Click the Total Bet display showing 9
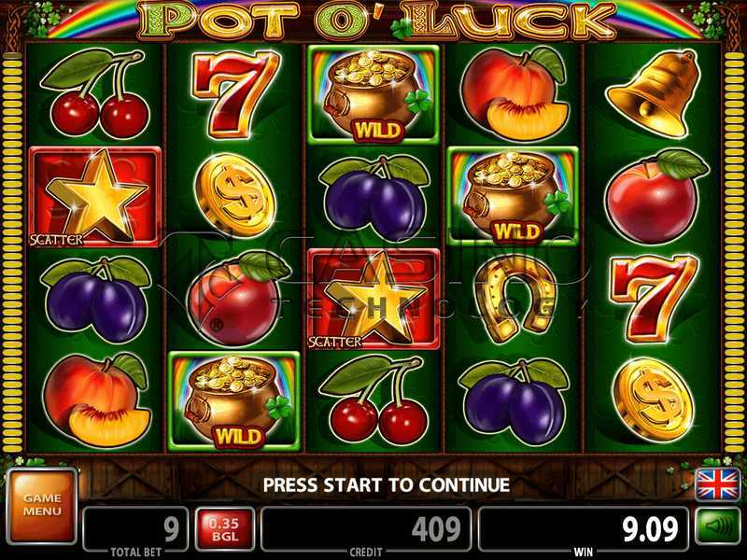 tap(135, 528)
